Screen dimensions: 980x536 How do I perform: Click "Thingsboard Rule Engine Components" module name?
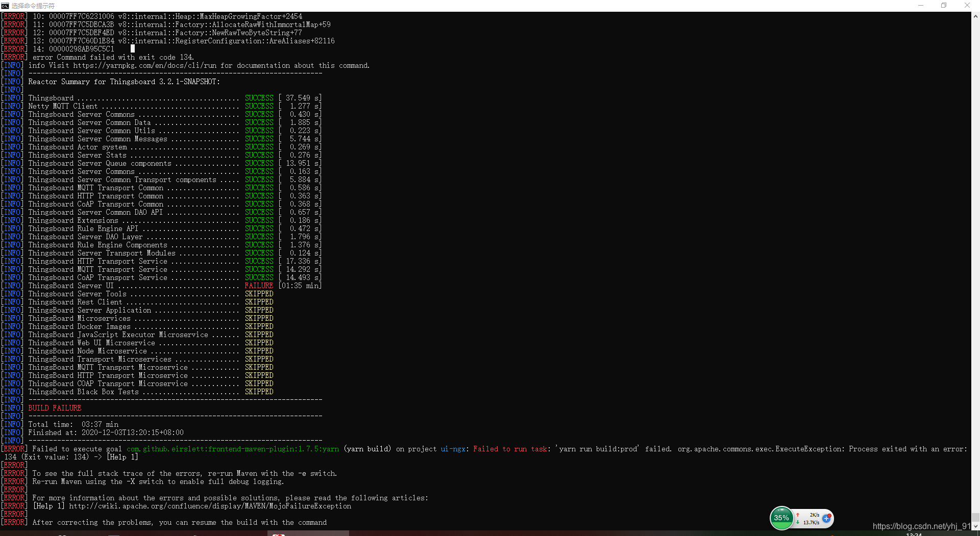[97, 245]
